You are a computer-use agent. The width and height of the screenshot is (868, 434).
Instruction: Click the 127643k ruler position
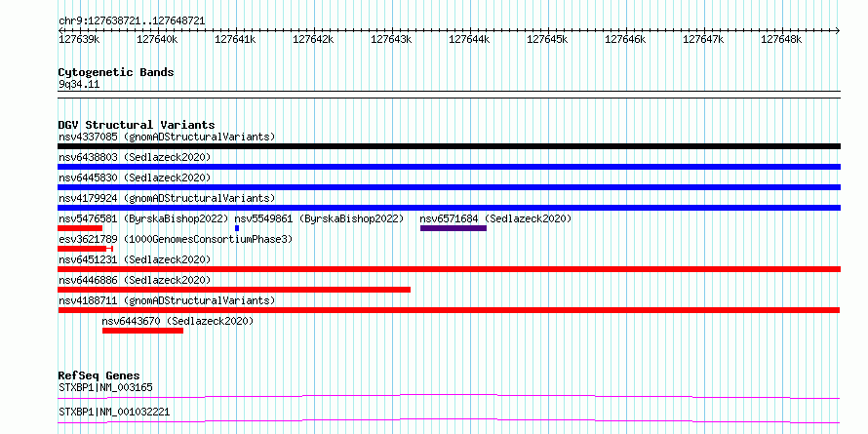(391, 39)
